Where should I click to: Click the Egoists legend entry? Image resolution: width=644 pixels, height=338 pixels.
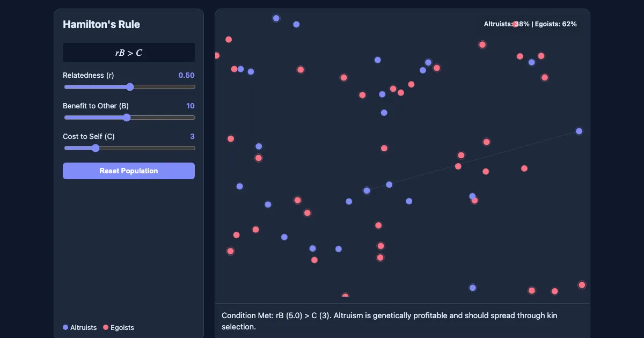point(119,327)
